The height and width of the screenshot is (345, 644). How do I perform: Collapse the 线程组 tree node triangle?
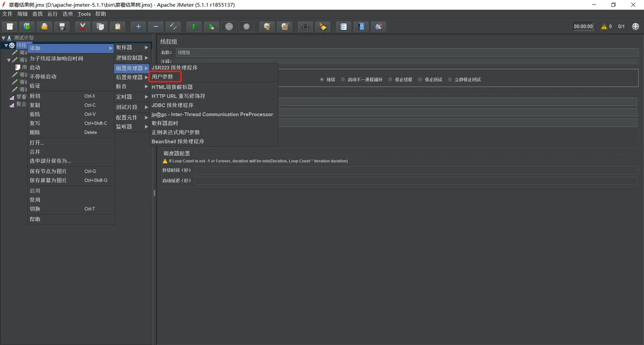click(x=6, y=45)
